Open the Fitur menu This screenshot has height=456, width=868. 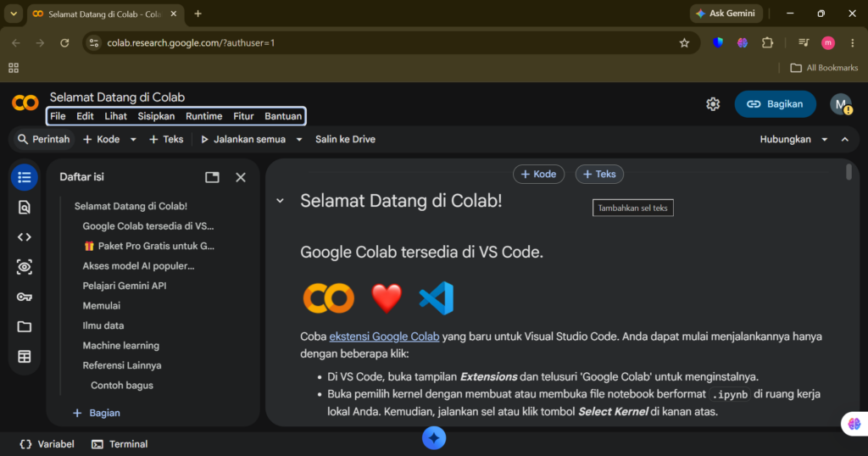point(243,116)
